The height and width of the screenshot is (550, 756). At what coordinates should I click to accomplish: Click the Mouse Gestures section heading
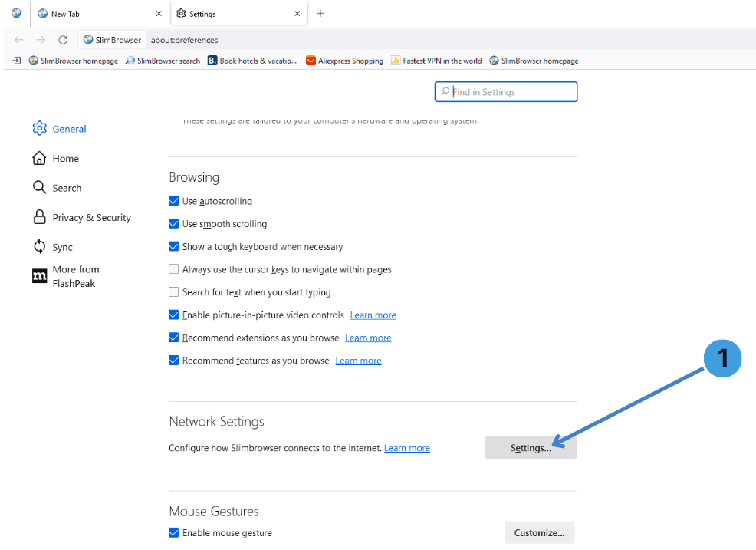click(x=214, y=512)
